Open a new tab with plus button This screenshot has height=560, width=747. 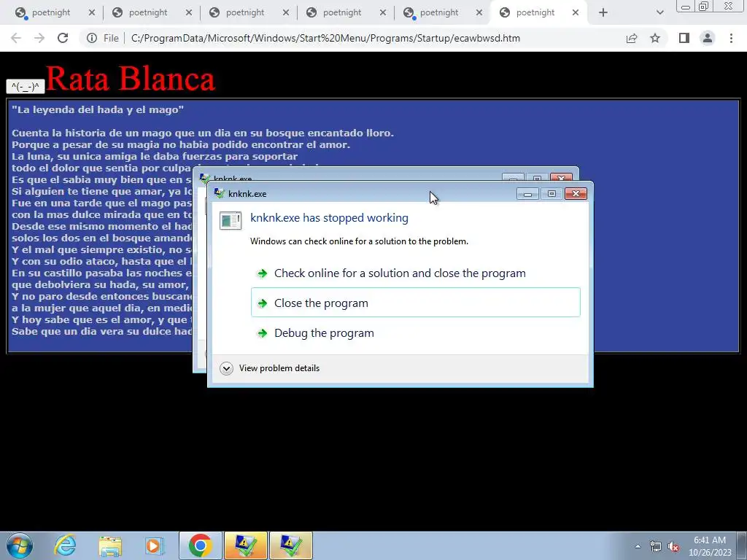coord(603,13)
